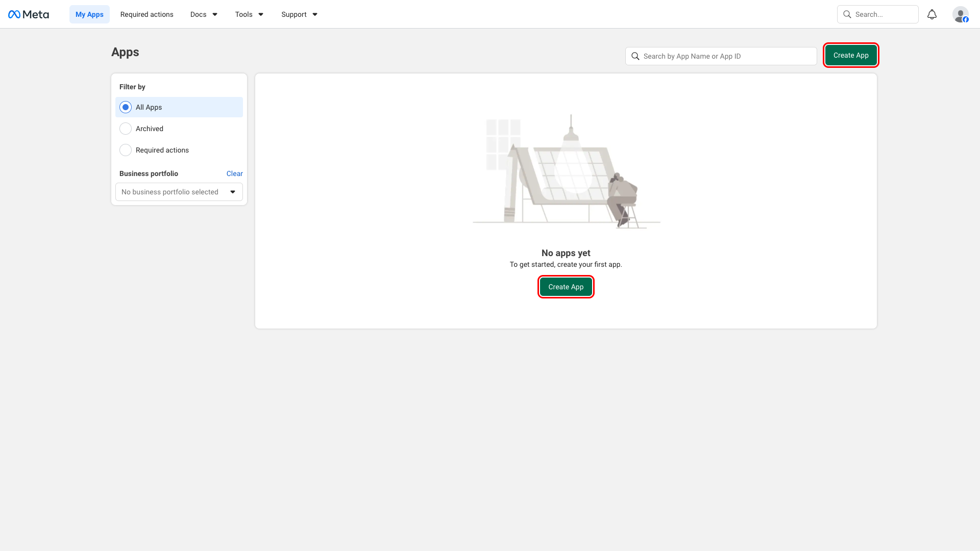
Task: Click the Create App button at top right
Action: tap(851, 55)
